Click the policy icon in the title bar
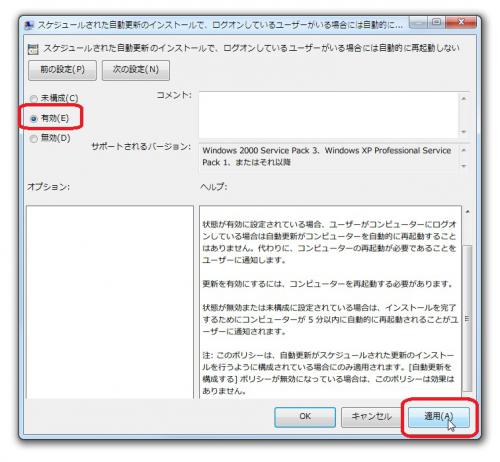 coord(29,25)
